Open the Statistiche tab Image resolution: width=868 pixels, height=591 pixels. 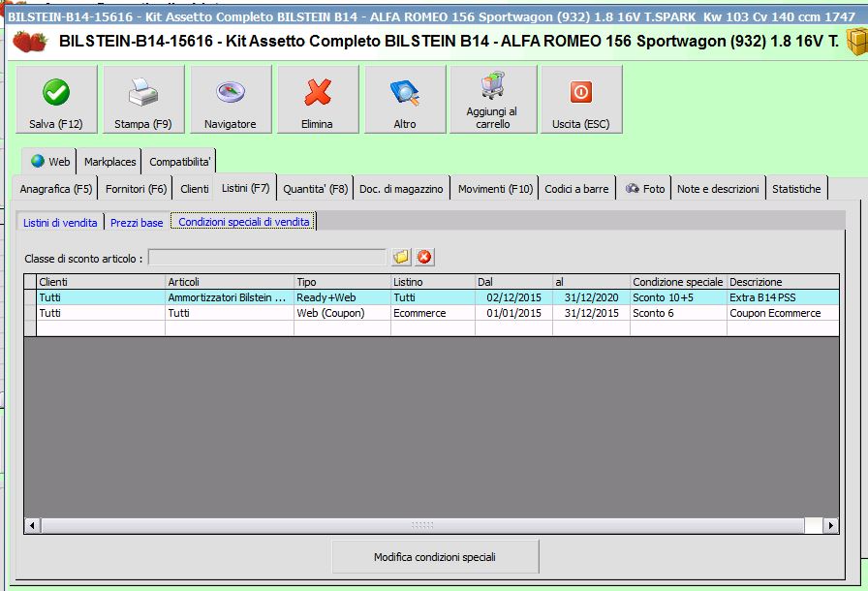[796, 189]
